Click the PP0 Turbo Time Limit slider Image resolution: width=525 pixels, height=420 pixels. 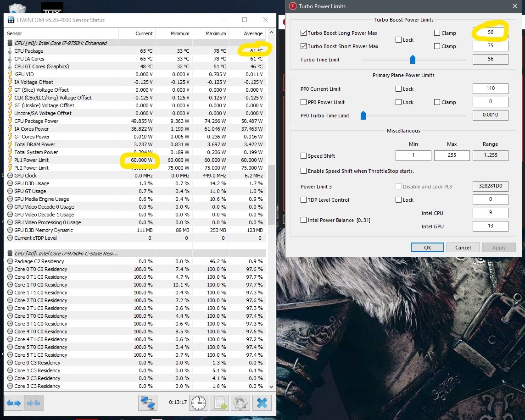[363, 116]
